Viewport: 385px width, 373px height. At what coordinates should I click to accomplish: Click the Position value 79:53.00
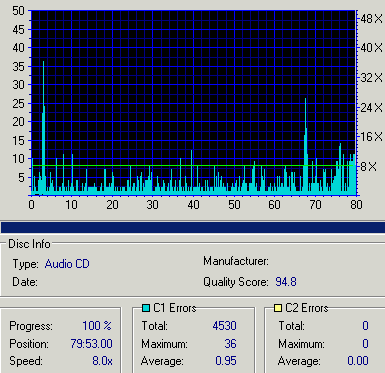tap(91, 343)
